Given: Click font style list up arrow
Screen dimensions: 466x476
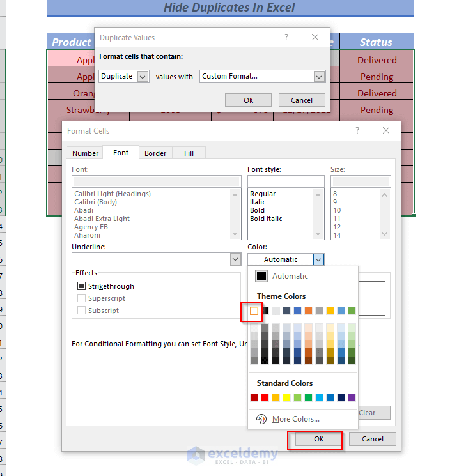Looking at the screenshot, I should 318,195.
